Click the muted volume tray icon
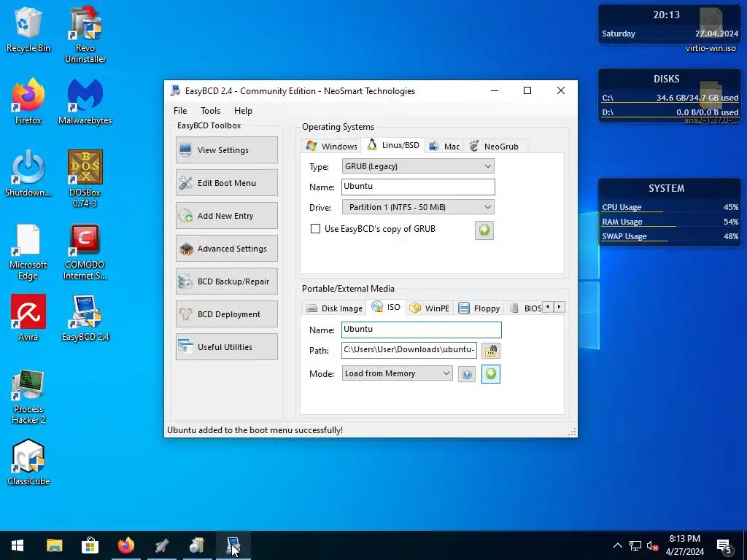Viewport: 747px width, 560px height. (x=652, y=545)
